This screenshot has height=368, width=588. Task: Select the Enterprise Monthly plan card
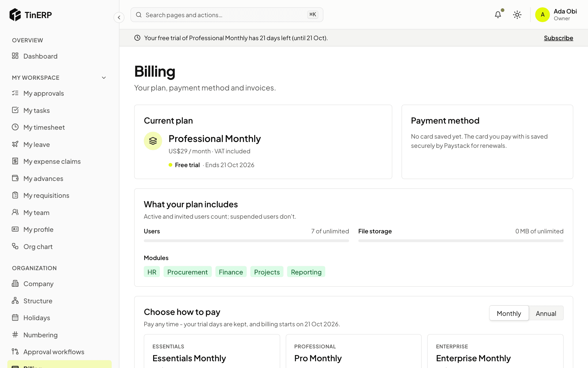click(x=495, y=351)
